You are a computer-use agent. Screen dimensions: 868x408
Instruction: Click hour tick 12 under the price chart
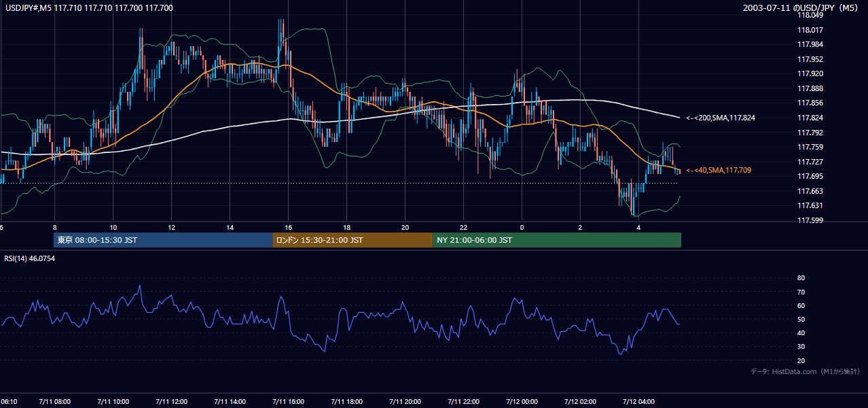(x=171, y=227)
